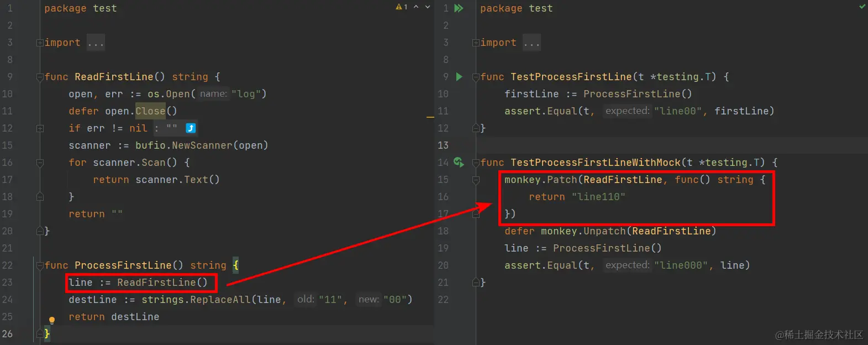Click the warning count indicator in left editor
Viewport: 868px width, 345px height.
(402, 7)
